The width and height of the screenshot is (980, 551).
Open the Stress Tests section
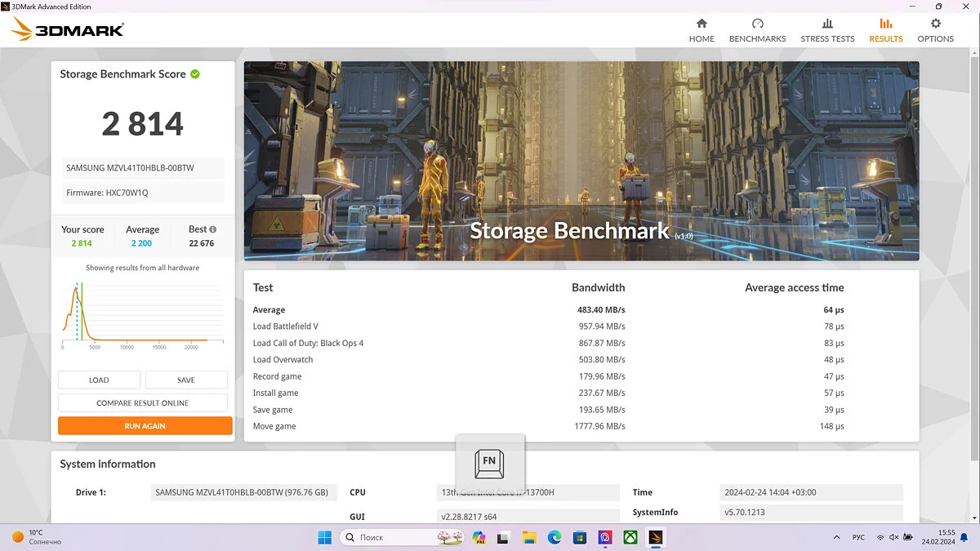pos(827,30)
